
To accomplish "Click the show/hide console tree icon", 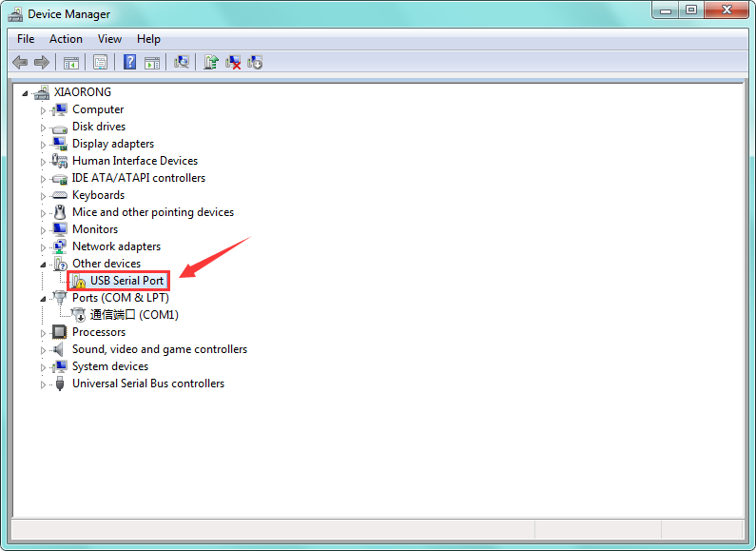I will pyautogui.click(x=71, y=62).
